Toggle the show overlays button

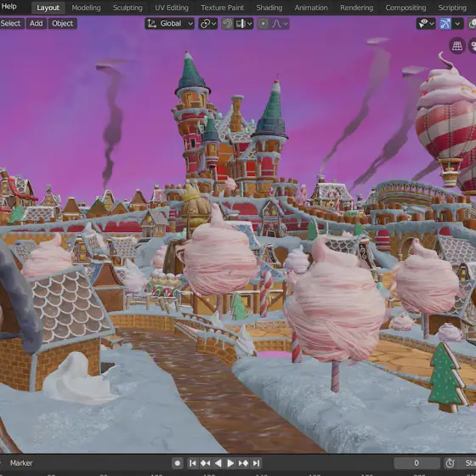[473, 24]
